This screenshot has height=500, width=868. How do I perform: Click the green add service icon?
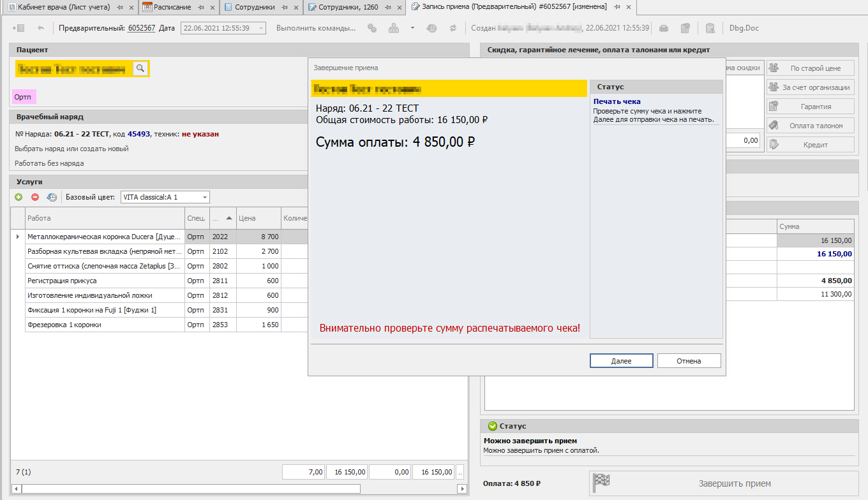coord(19,198)
